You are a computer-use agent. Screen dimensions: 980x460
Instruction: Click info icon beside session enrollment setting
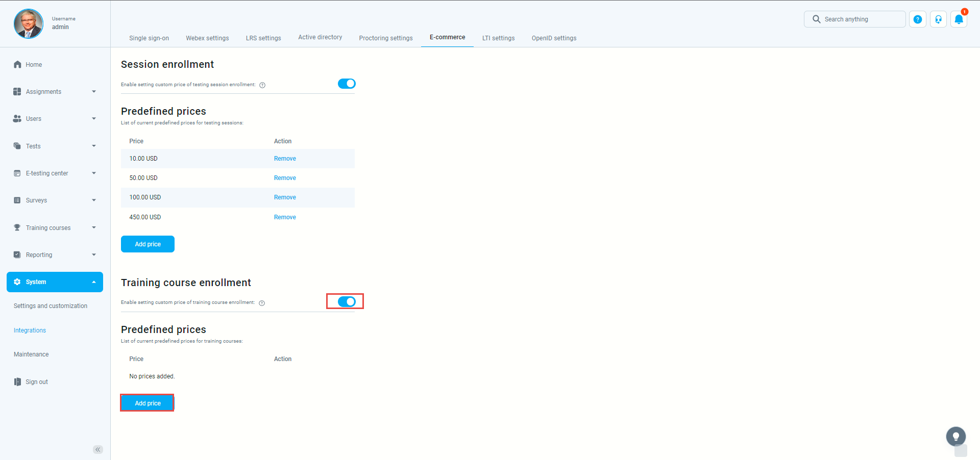(262, 85)
